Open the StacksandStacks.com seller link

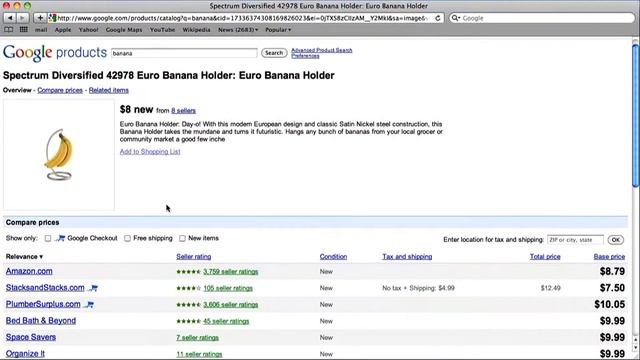tap(45, 288)
